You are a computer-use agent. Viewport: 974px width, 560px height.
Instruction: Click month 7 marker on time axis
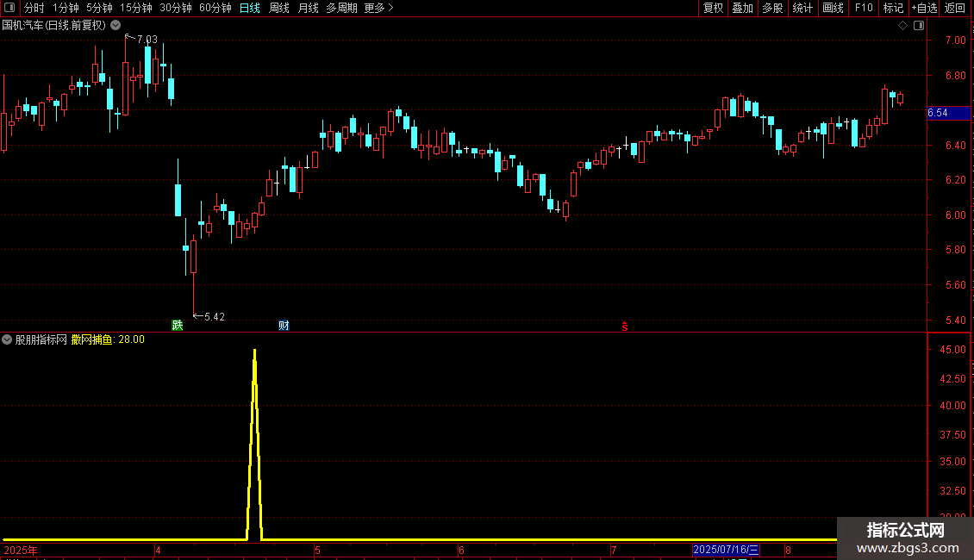coord(614,550)
